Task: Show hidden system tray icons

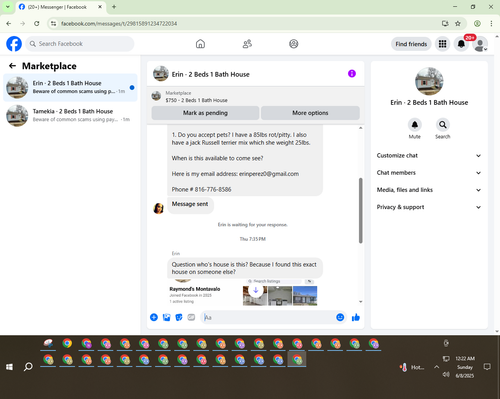Action: [436, 367]
